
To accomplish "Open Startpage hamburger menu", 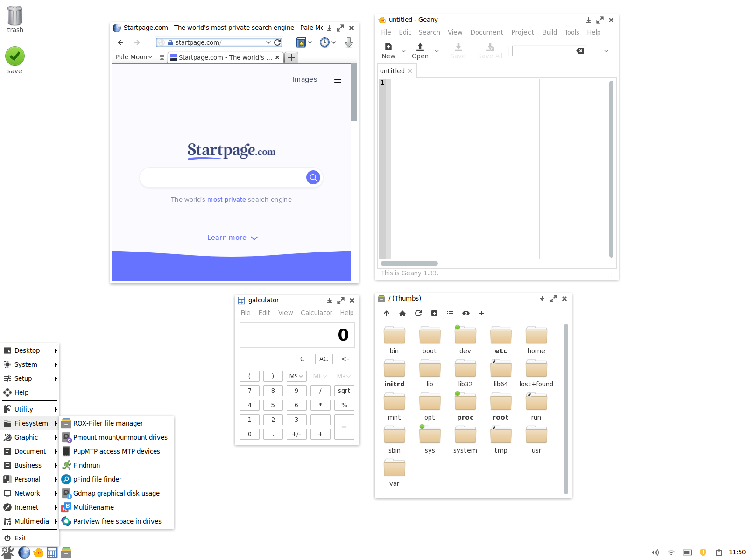I will pos(338,80).
